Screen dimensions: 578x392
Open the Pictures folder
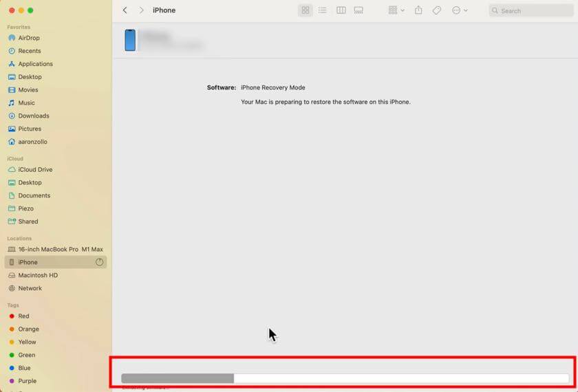[x=55, y=129]
